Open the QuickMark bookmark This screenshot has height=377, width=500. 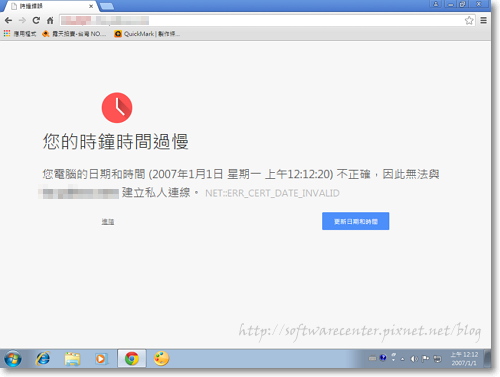pos(147,34)
